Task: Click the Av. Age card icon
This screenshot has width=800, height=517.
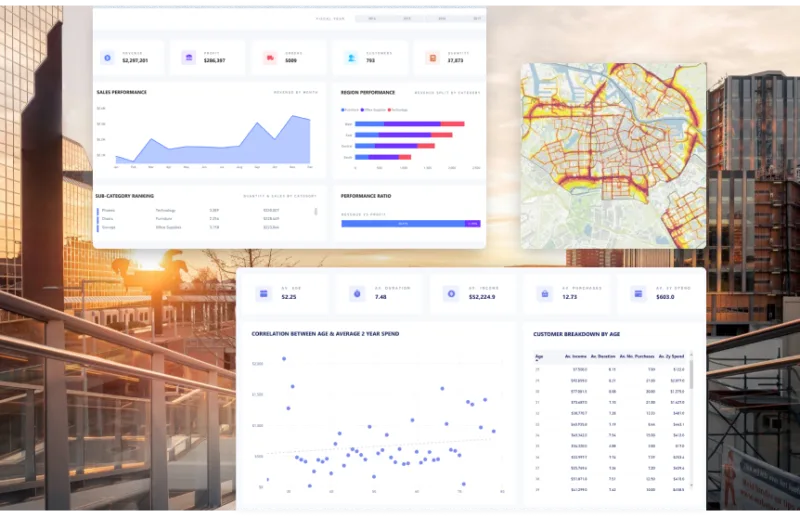Action: [263, 294]
